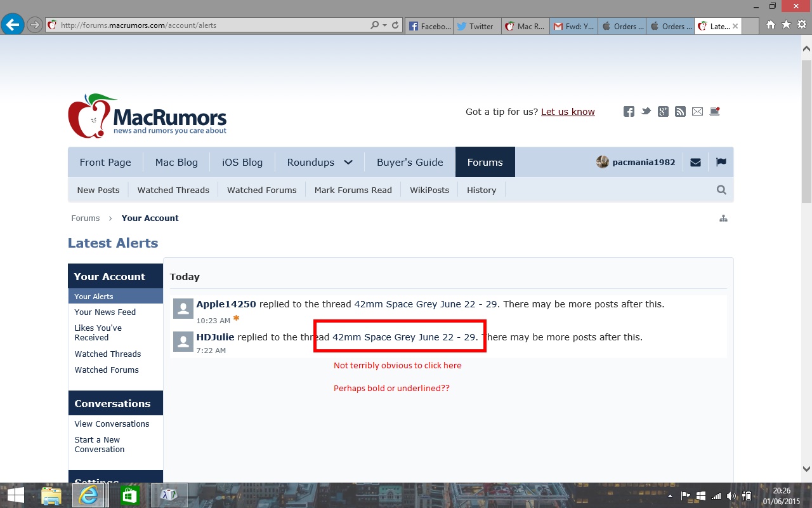
Task: Show hidden tray icons arrow
Action: click(x=671, y=496)
